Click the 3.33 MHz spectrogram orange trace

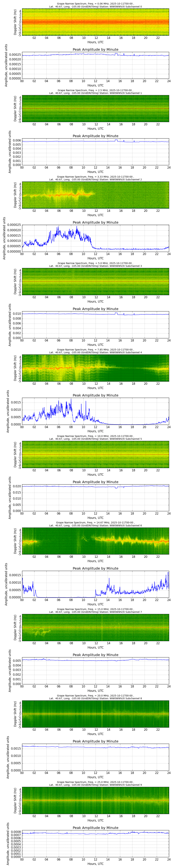(57, 195)
